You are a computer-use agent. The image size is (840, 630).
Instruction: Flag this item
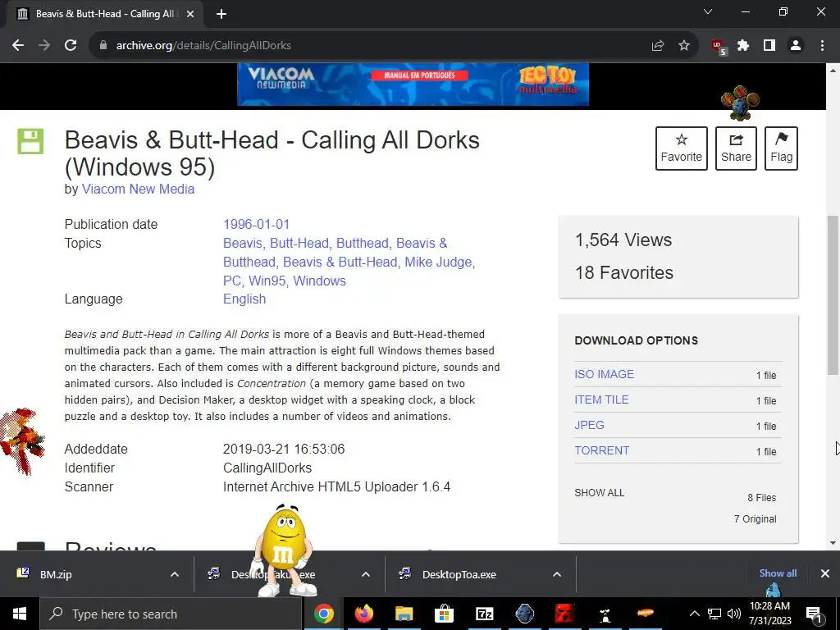(781, 148)
